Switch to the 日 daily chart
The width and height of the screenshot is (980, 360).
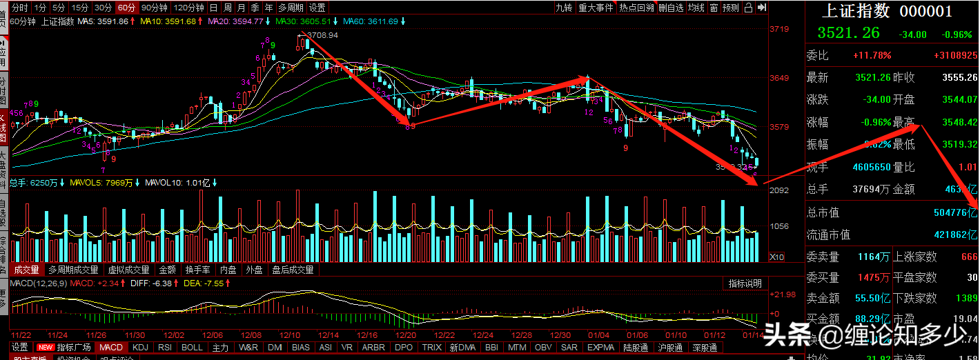pos(213,8)
